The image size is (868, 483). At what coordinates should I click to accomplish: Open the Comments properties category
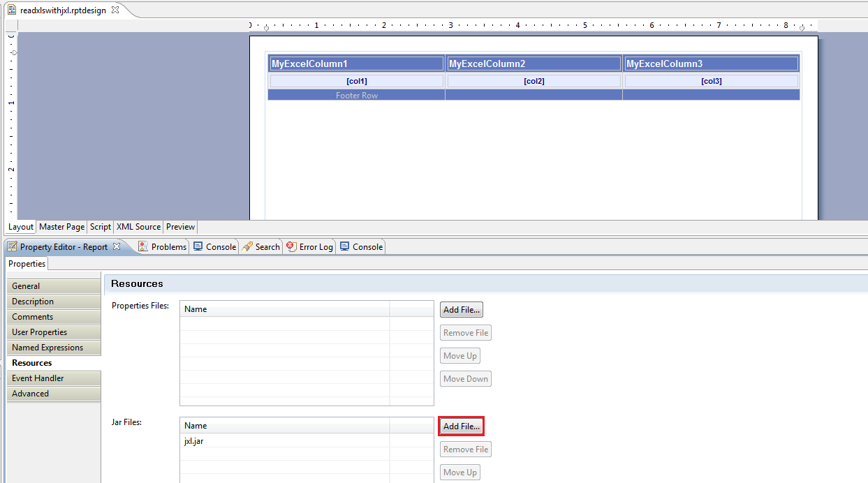[x=54, y=317]
